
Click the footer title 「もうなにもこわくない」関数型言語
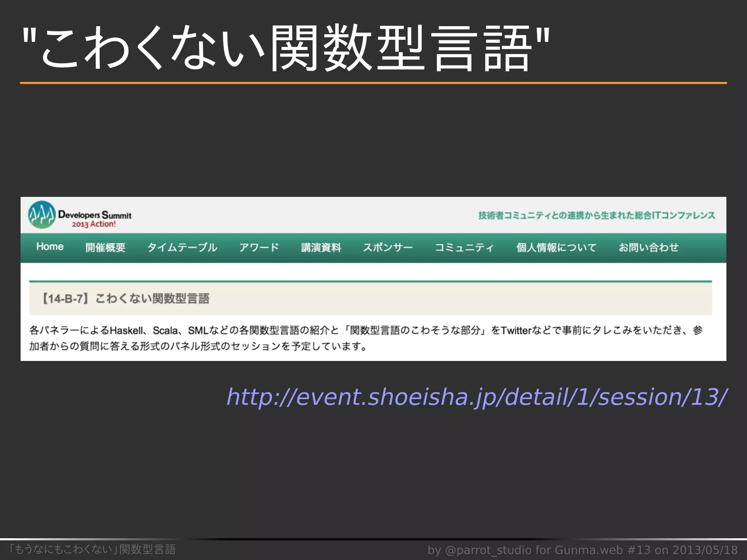click(92, 549)
